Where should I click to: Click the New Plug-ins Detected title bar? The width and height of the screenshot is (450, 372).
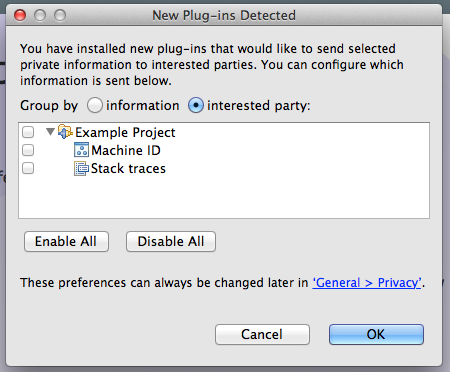(x=224, y=15)
